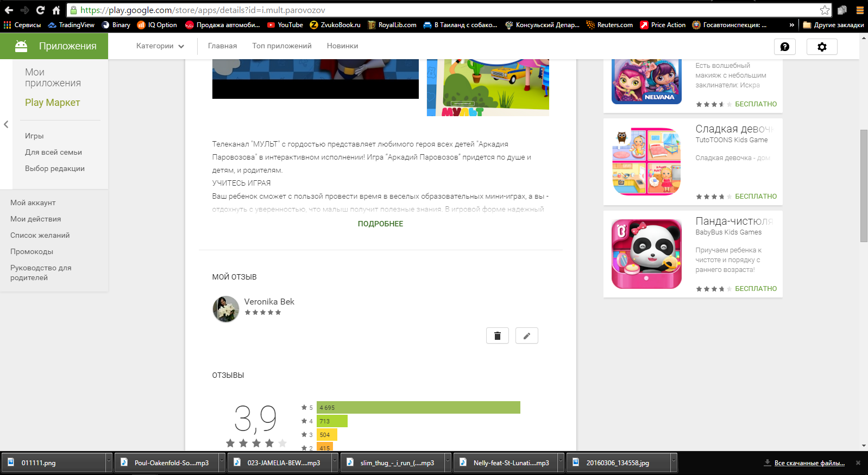Open the Сервисы apps bookmark
This screenshot has width=868, height=475.
[22, 25]
